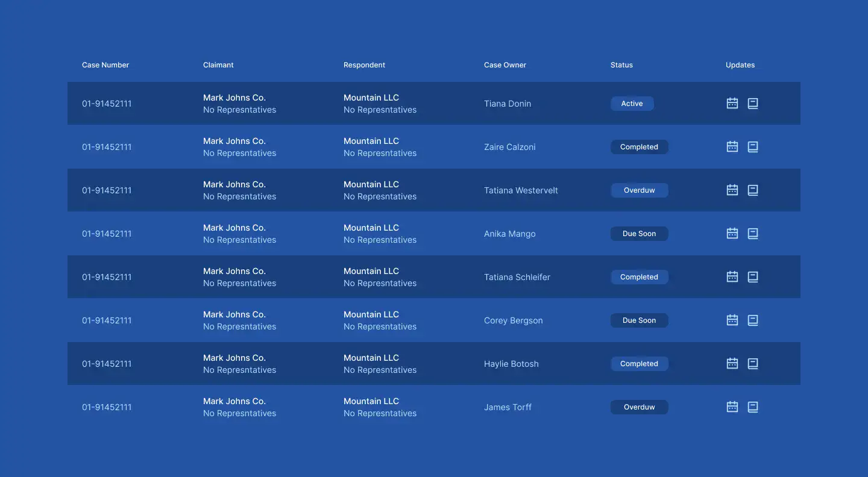Image resolution: width=868 pixels, height=477 pixels.
Task: Select case owner Tiana Donin
Action: coord(508,104)
